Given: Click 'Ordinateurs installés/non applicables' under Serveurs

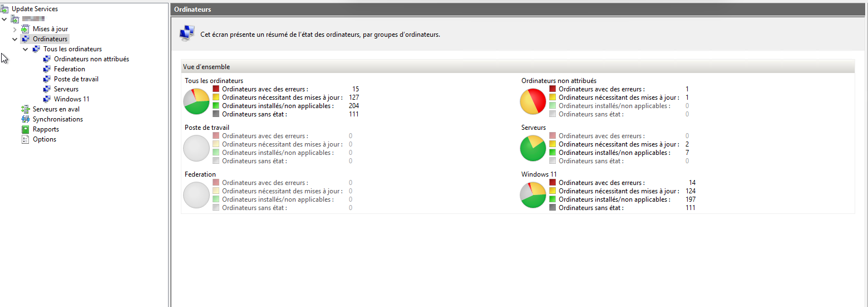Looking at the screenshot, I should 615,153.
